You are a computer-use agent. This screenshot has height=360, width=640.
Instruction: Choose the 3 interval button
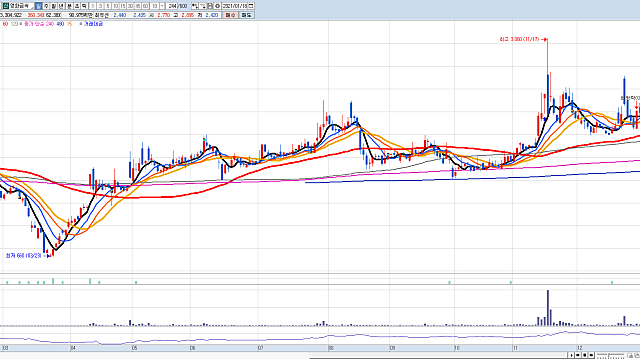coord(100,6)
